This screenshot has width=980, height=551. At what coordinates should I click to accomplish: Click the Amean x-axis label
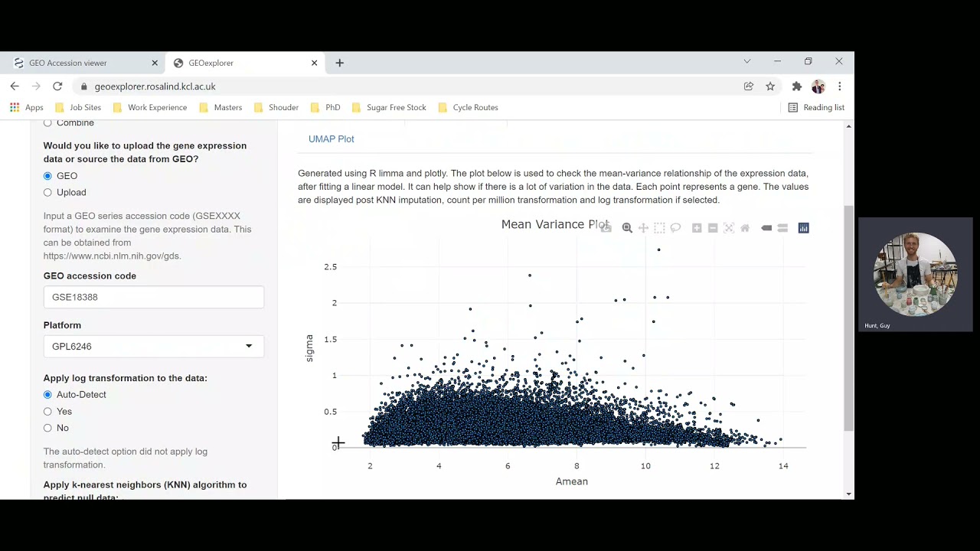(572, 481)
